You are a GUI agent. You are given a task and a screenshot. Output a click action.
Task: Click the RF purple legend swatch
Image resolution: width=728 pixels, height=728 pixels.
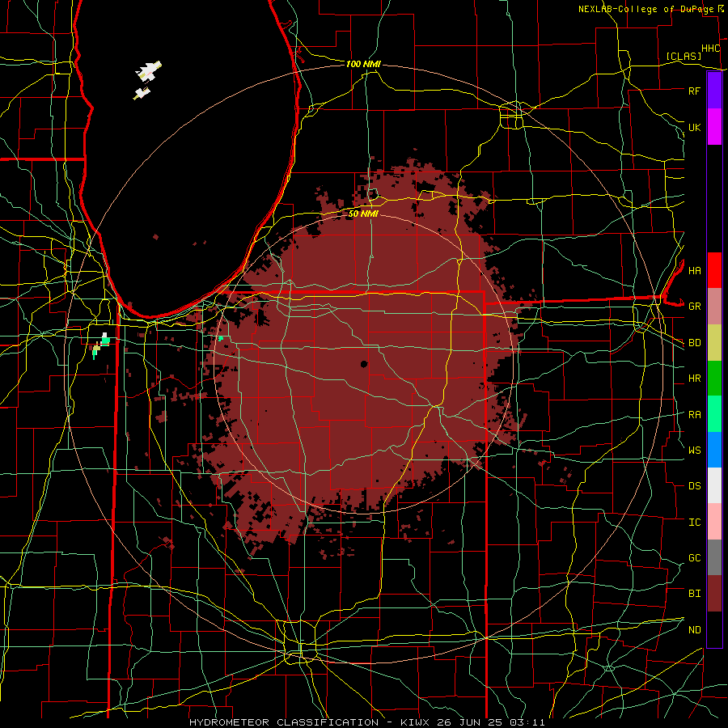714,91
